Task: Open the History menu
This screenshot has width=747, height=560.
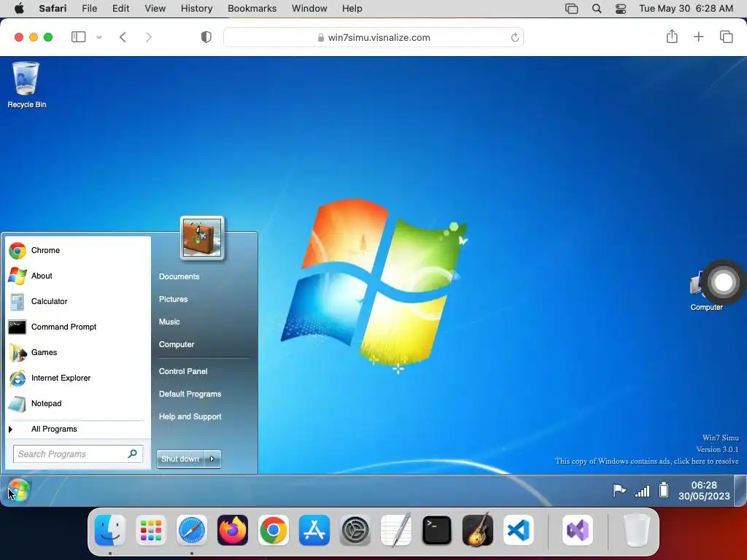Action: coord(196,9)
